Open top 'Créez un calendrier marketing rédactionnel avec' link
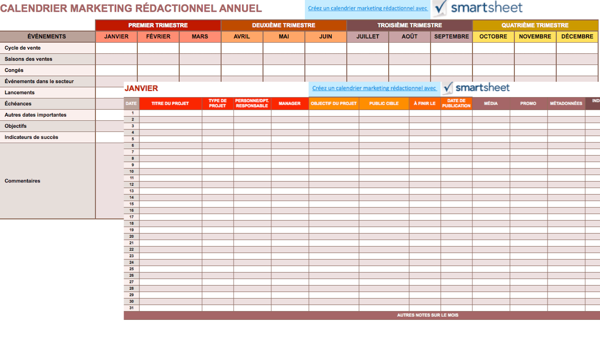This screenshot has width=600, height=364. (x=368, y=8)
